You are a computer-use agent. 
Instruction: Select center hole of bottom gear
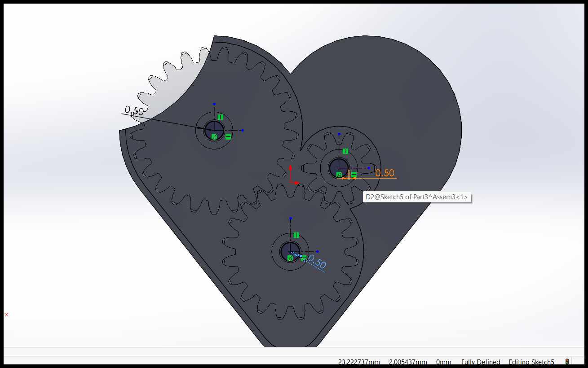290,251
